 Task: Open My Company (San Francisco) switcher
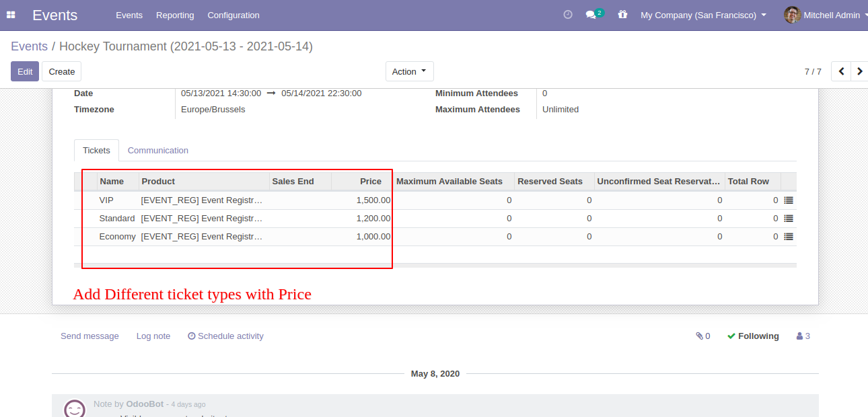[703, 15]
